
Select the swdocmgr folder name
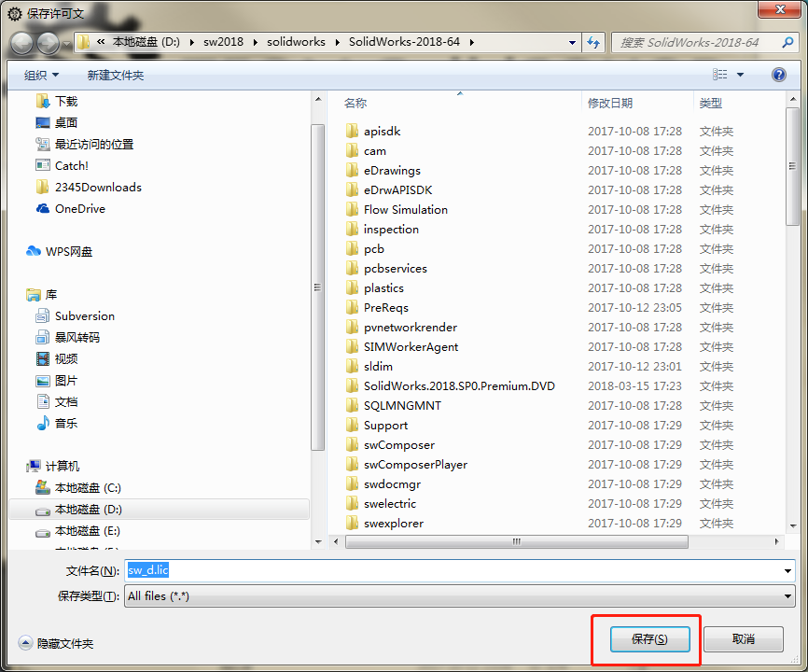[392, 483]
